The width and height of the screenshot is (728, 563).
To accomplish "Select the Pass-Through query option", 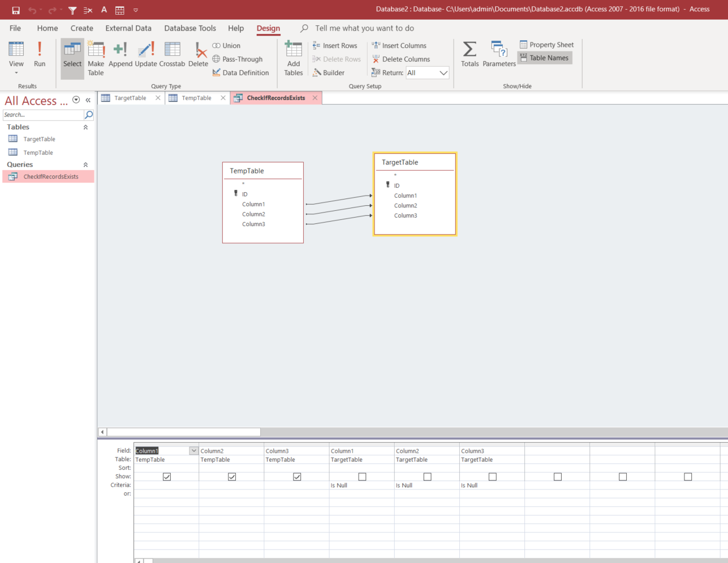I will (238, 59).
